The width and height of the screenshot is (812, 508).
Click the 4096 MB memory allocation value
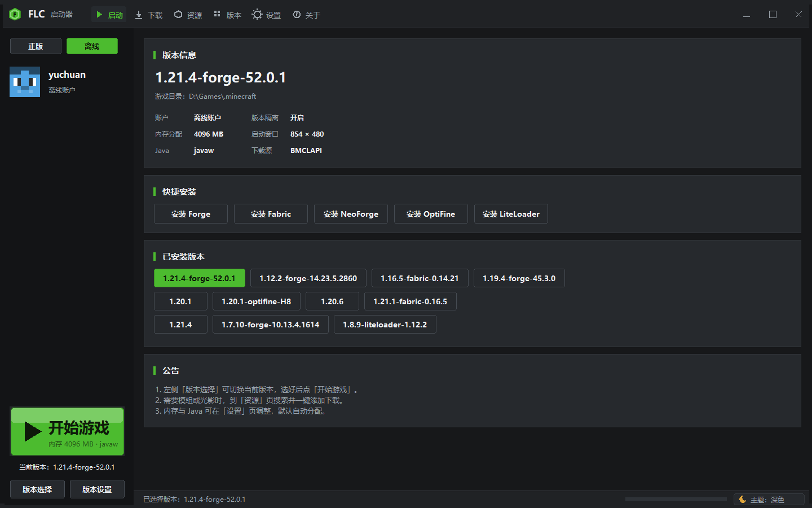click(209, 134)
